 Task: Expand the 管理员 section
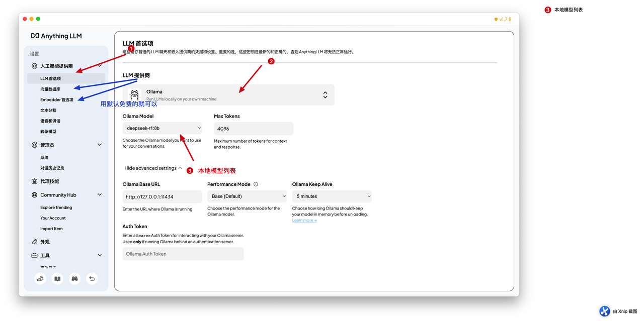point(100,145)
